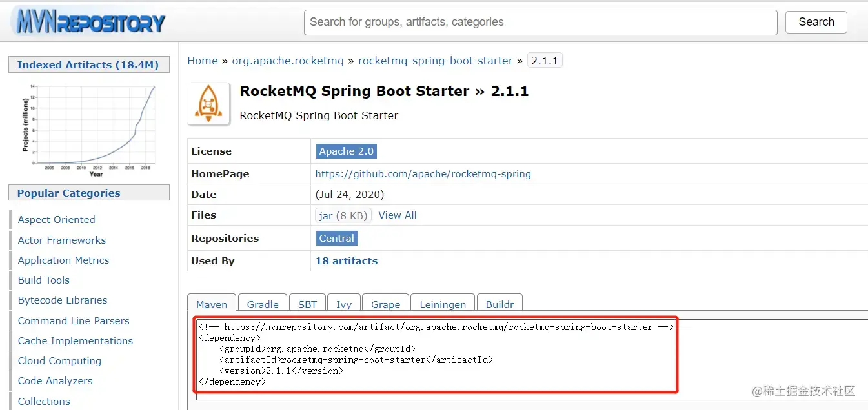Select the Grape tab

coord(385,304)
